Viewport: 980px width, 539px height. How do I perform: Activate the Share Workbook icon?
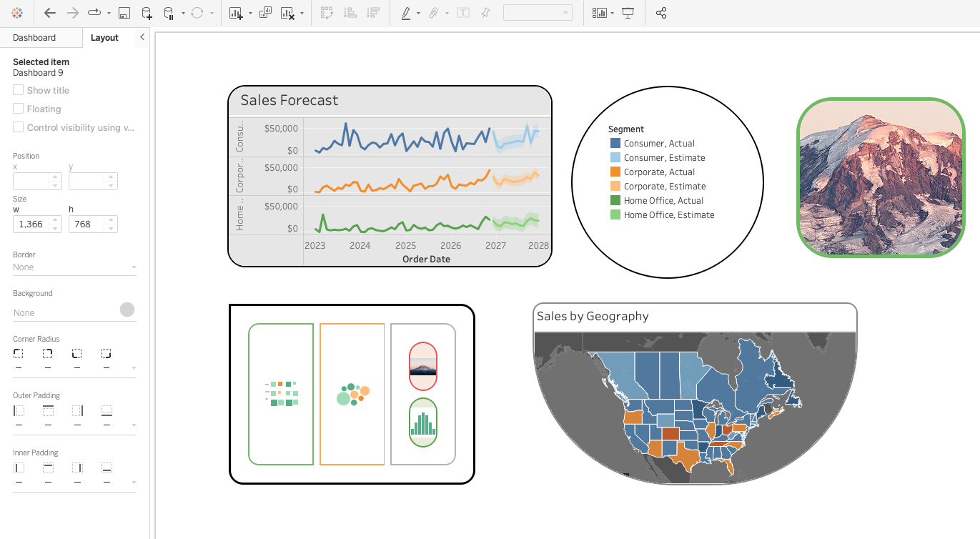pyautogui.click(x=661, y=12)
